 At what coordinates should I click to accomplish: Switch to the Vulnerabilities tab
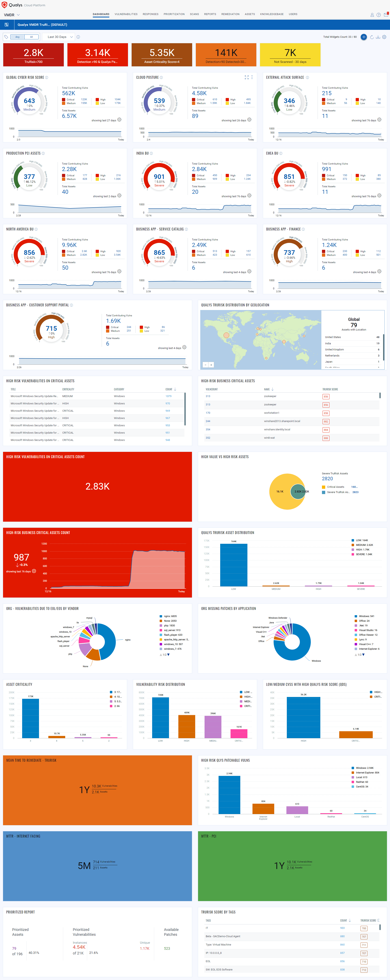[126, 14]
